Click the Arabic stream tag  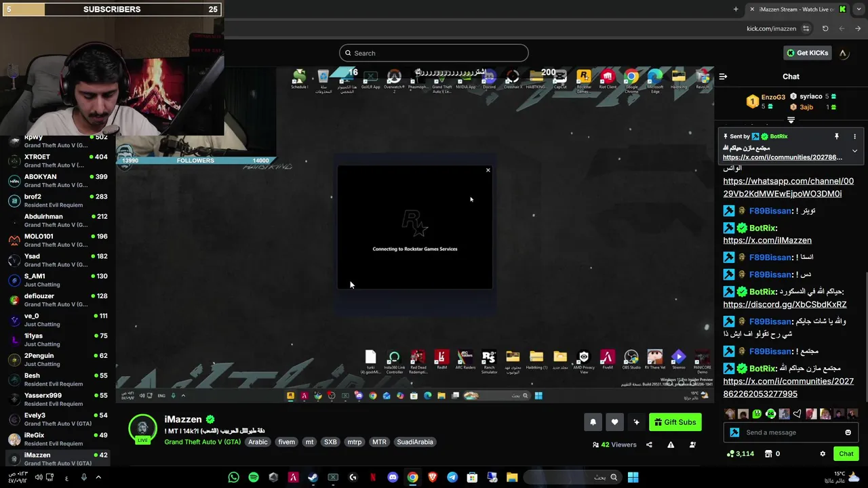tap(258, 442)
